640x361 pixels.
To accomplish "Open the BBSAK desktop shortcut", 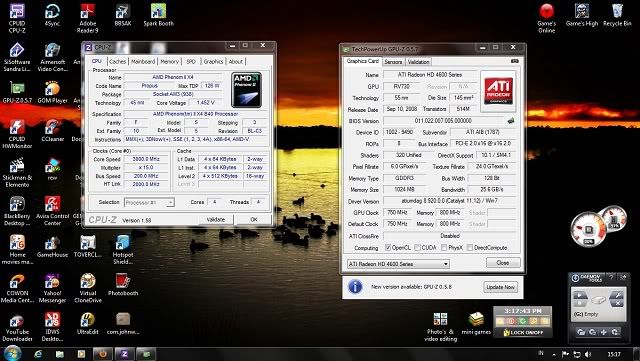I will pos(123,16).
